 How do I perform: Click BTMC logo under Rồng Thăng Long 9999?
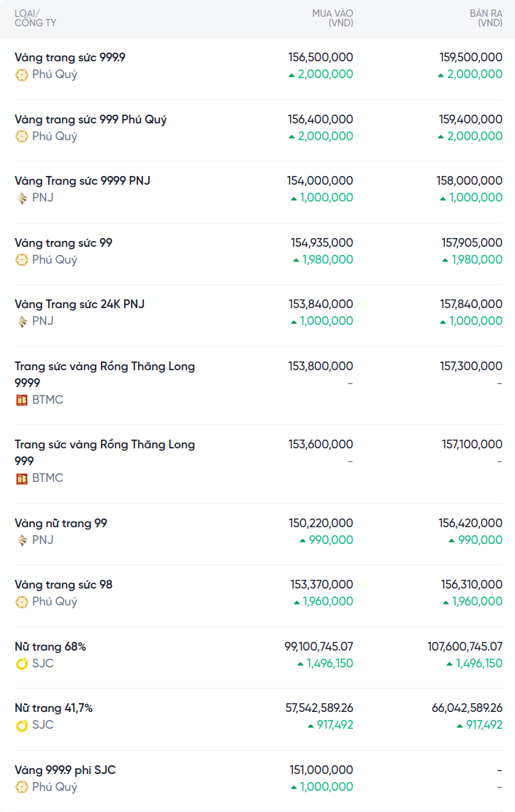click(22, 400)
